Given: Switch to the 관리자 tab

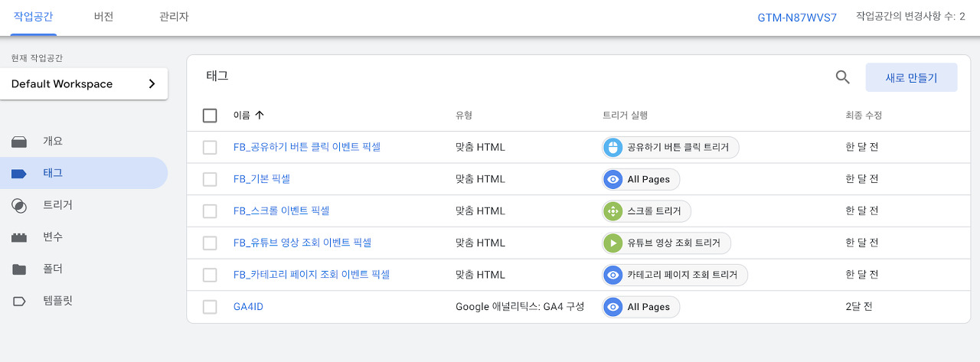Looking at the screenshot, I should click(175, 17).
